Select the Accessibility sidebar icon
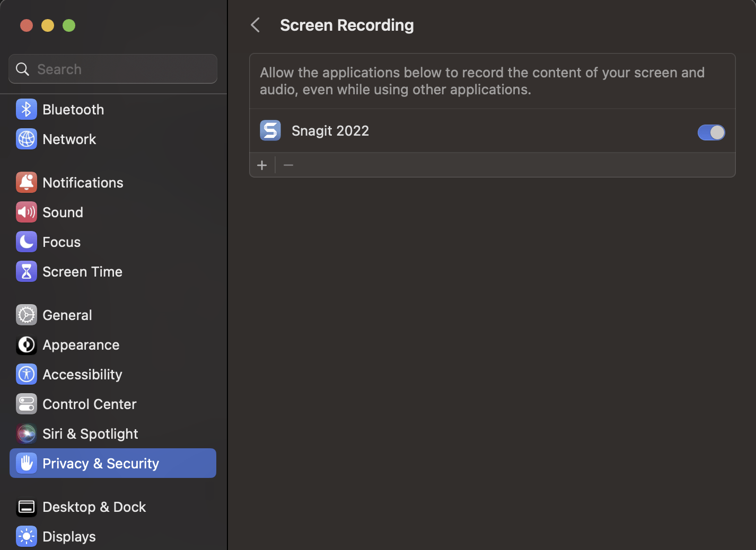Viewport: 756px width, 550px height. pos(26,374)
